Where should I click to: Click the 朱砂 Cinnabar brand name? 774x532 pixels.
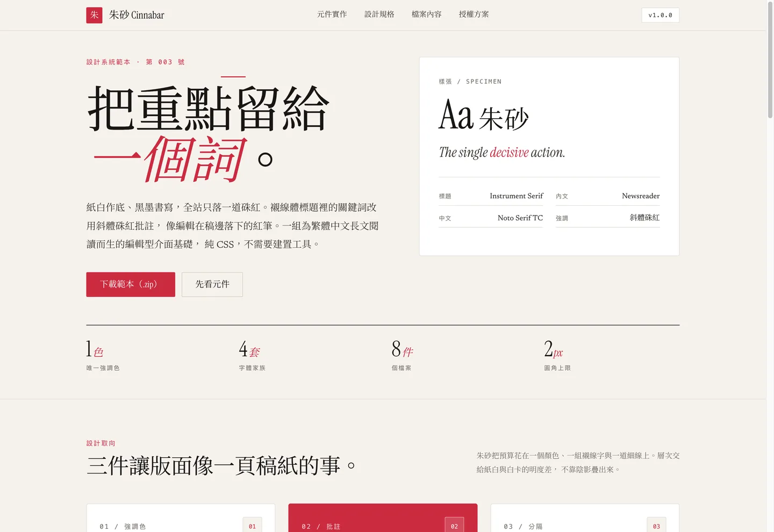pyautogui.click(x=137, y=15)
